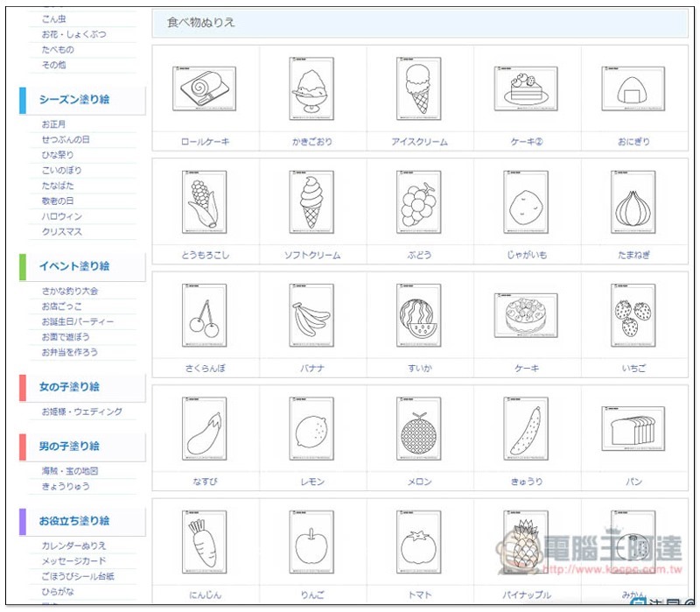Viewport: 700px width, 612px height.
Task: Click the strawberry (いちご) coloring image
Action: tap(633, 315)
